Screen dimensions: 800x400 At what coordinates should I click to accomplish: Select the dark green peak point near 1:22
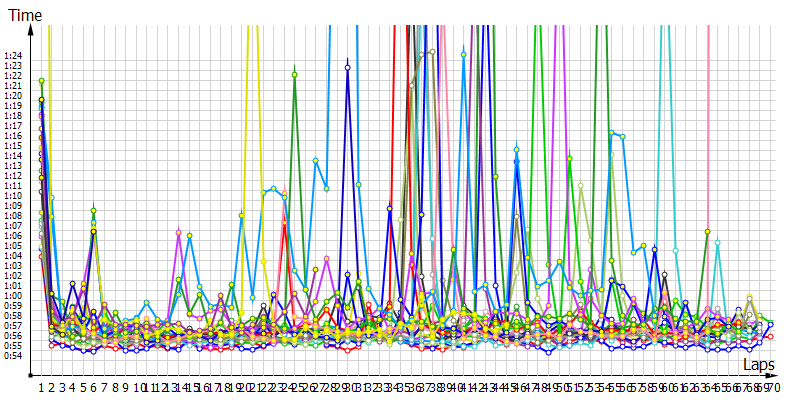click(294, 74)
